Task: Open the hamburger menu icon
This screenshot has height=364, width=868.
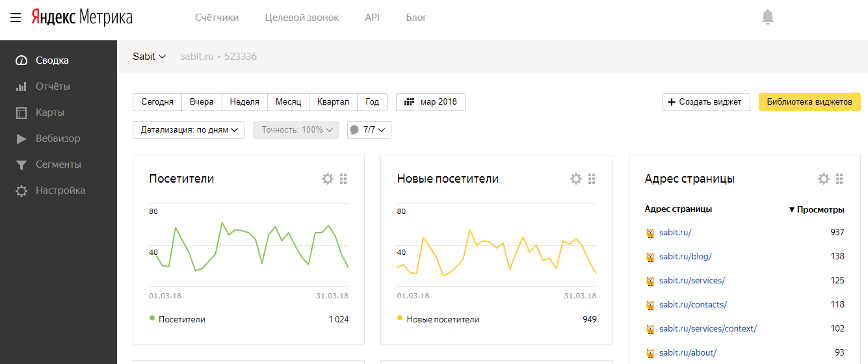Action: (x=16, y=18)
